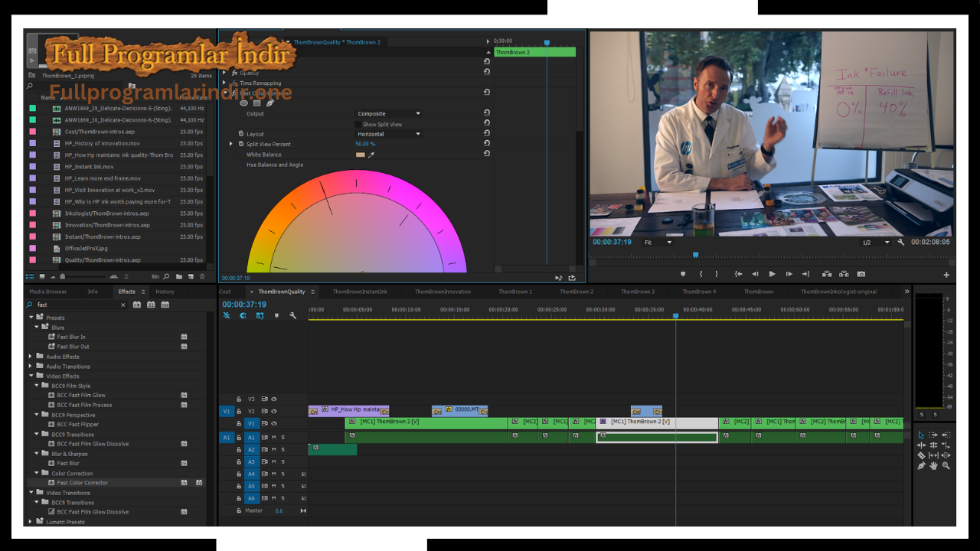Open Program Monitor settings wrench
The height and width of the screenshot is (551, 980).
(901, 242)
